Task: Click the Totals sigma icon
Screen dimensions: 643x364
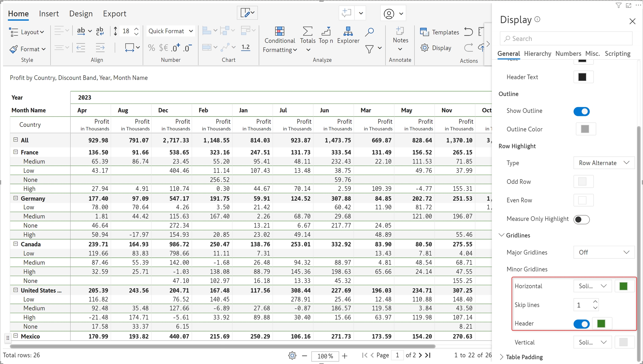Action: (x=308, y=31)
